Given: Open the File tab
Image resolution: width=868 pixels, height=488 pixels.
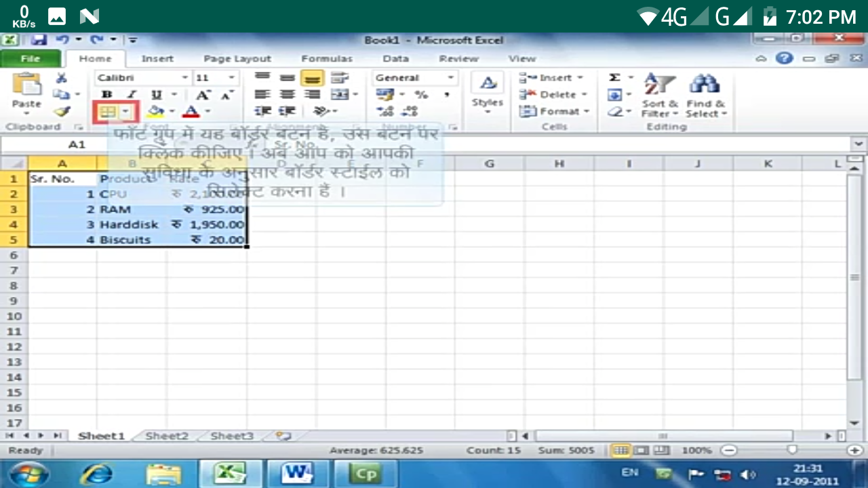Looking at the screenshot, I should coord(31,59).
